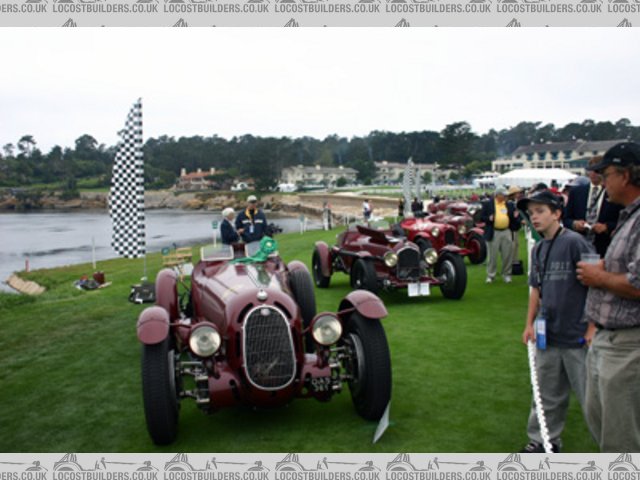Click the LOCOSTBUILDERS.CO.UK text in top banner
The height and width of the screenshot is (480, 640).
(100, 7)
